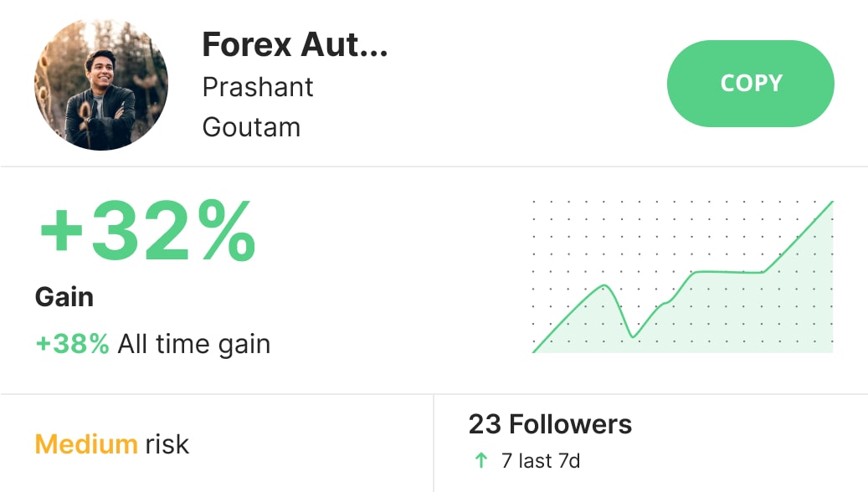Image resolution: width=868 pixels, height=492 pixels.
Task: Click the green +38% percentage value
Action: [x=73, y=343]
